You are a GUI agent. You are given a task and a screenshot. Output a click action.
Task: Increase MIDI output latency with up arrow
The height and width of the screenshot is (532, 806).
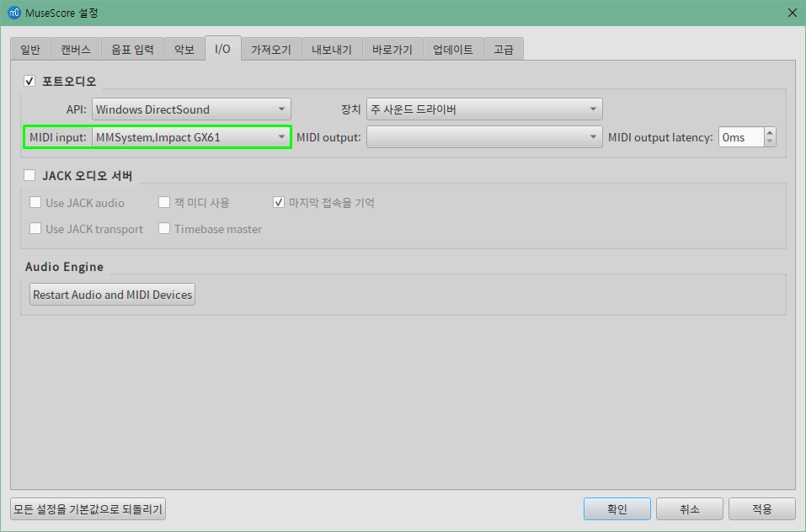pyautogui.click(x=770, y=132)
